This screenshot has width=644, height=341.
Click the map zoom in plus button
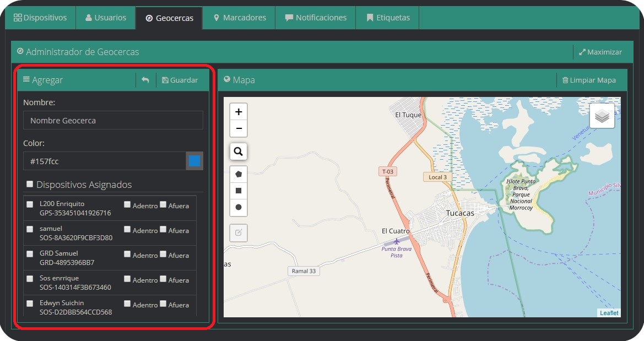tap(238, 112)
